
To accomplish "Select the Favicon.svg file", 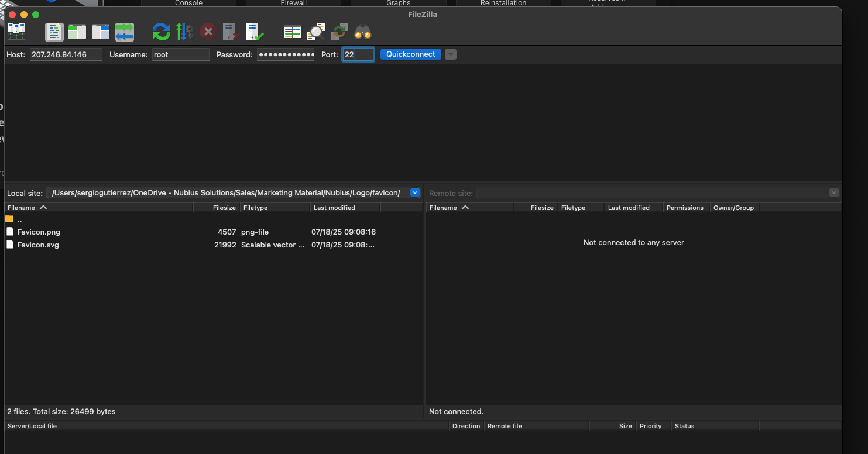I will point(38,245).
